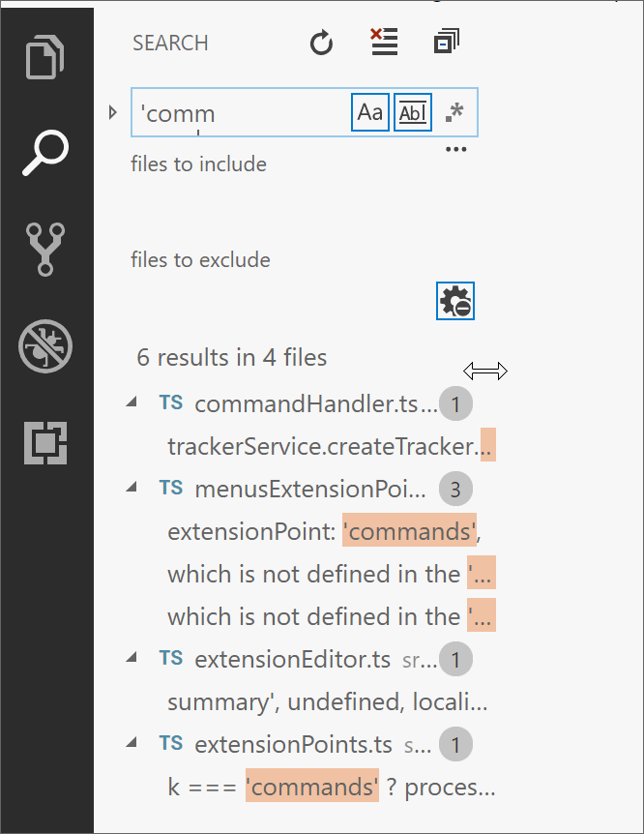Collapse results for menusExtensionPoint file

132,489
